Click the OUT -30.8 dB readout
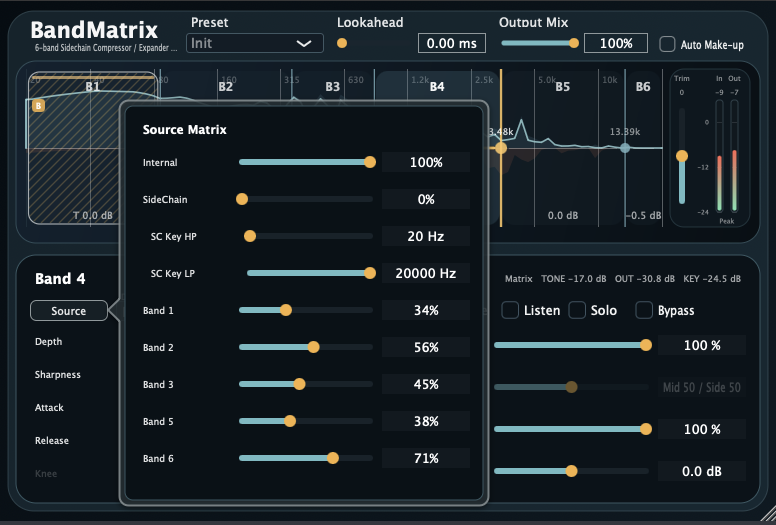The height and width of the screenshot is (525, 776). 644,279
